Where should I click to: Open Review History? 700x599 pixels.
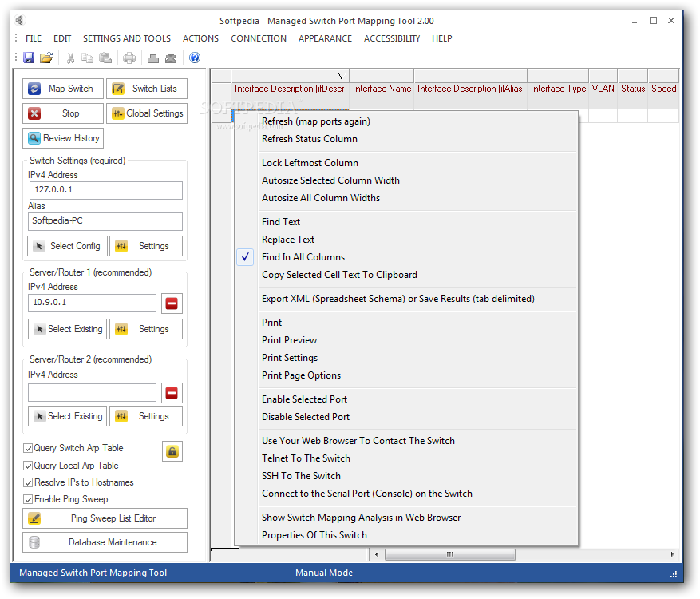63,138
